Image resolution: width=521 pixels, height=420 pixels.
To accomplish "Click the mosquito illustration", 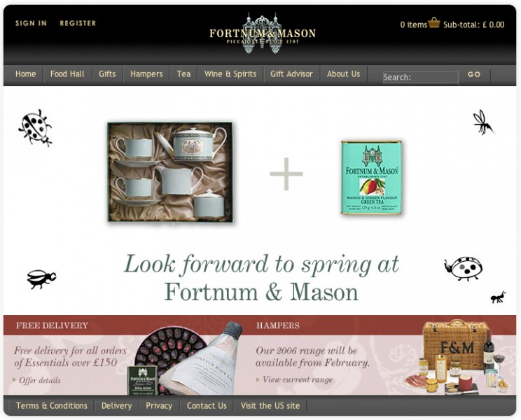I will [483, 122].
